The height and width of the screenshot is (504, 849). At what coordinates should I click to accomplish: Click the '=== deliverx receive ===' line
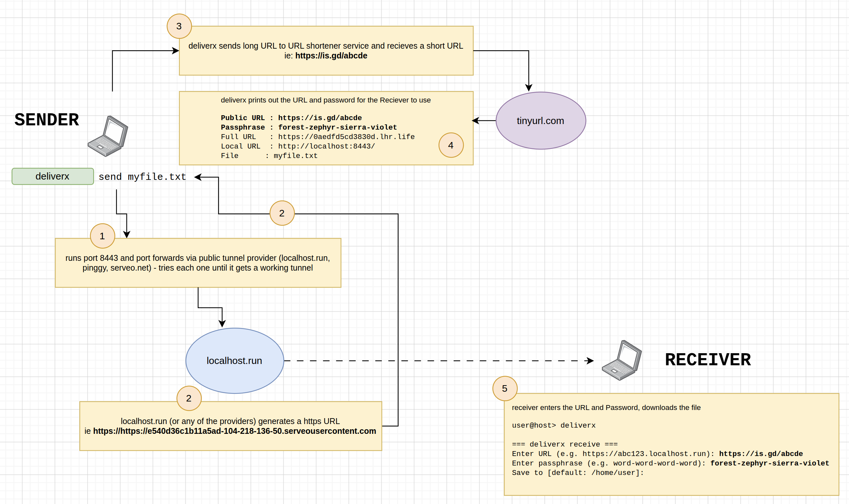pos(565,444)
